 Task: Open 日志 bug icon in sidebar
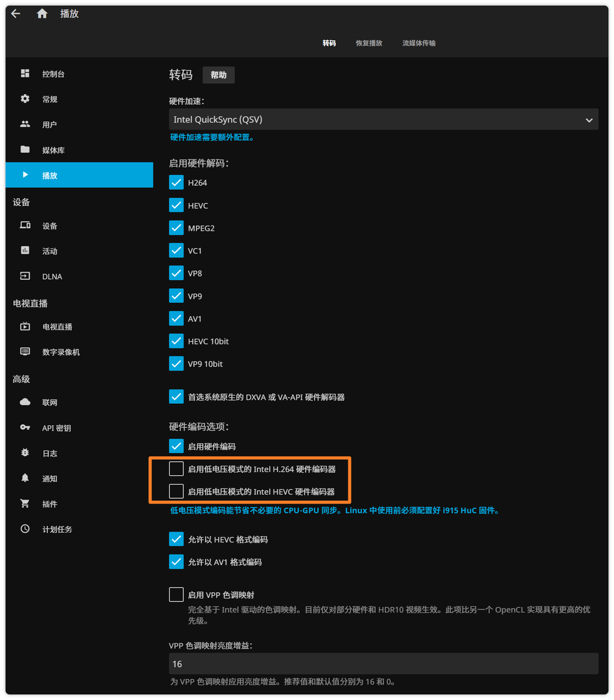coord(25,452)
